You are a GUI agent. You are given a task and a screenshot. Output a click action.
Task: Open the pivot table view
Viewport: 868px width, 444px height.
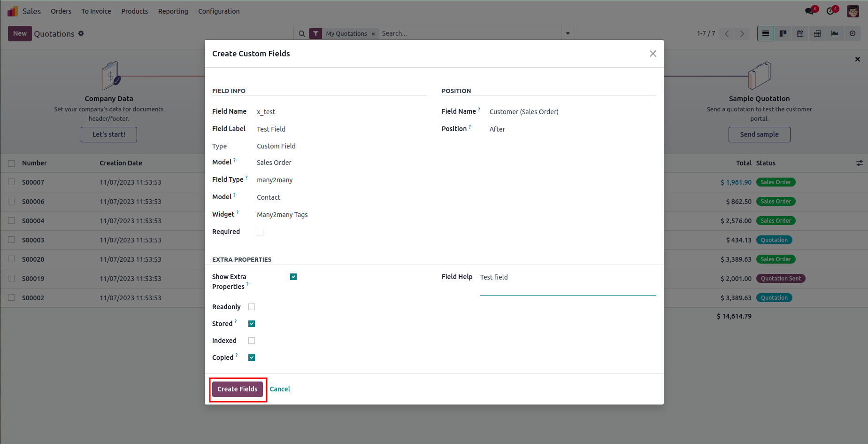point(818,33)
